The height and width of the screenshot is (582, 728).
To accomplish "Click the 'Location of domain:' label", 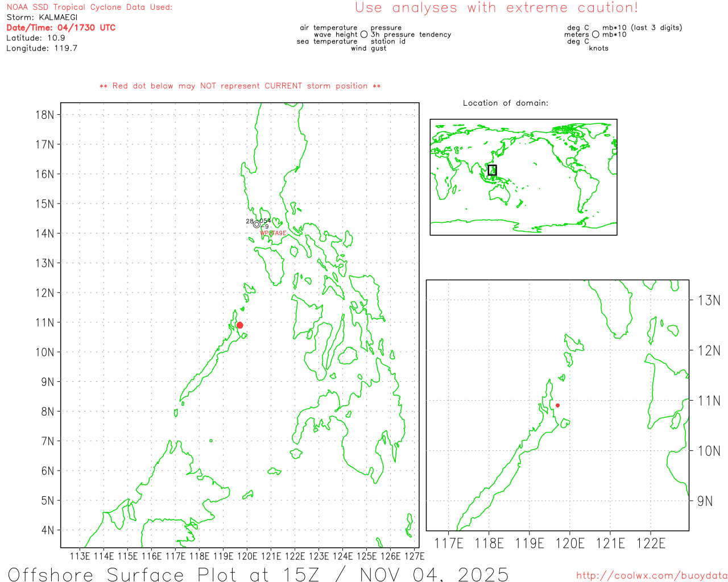I will (506, 103).
